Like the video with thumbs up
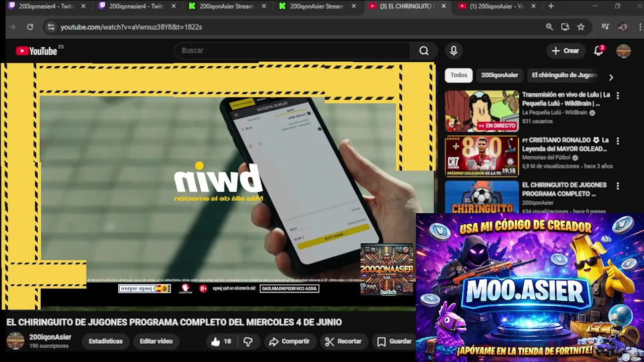 point(221,341)
